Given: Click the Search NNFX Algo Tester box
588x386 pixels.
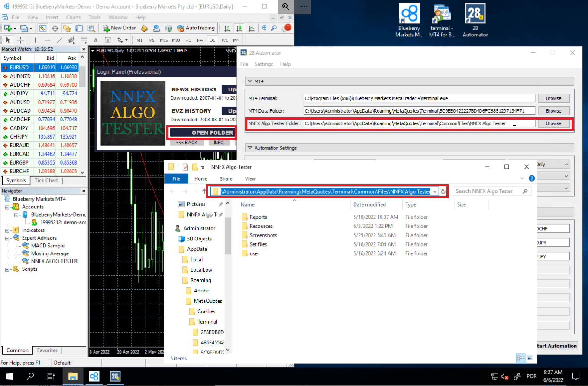Looking at the screenshot, I should pos(491,191).
